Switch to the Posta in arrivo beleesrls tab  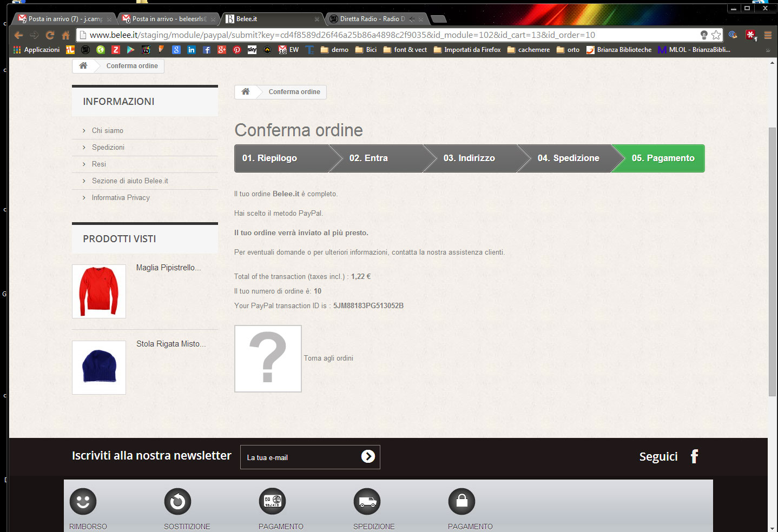(x=169, y=19)
